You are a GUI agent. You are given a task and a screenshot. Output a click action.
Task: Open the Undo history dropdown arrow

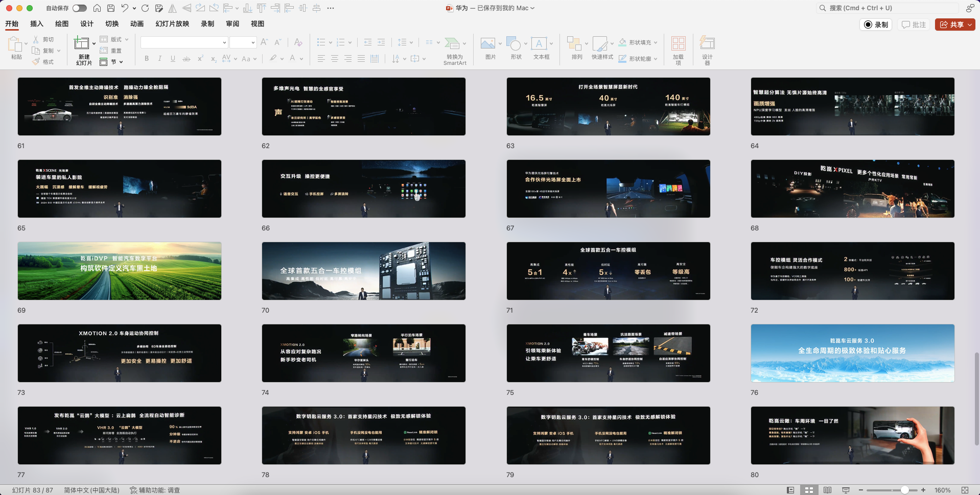click(x=134, y=8)
